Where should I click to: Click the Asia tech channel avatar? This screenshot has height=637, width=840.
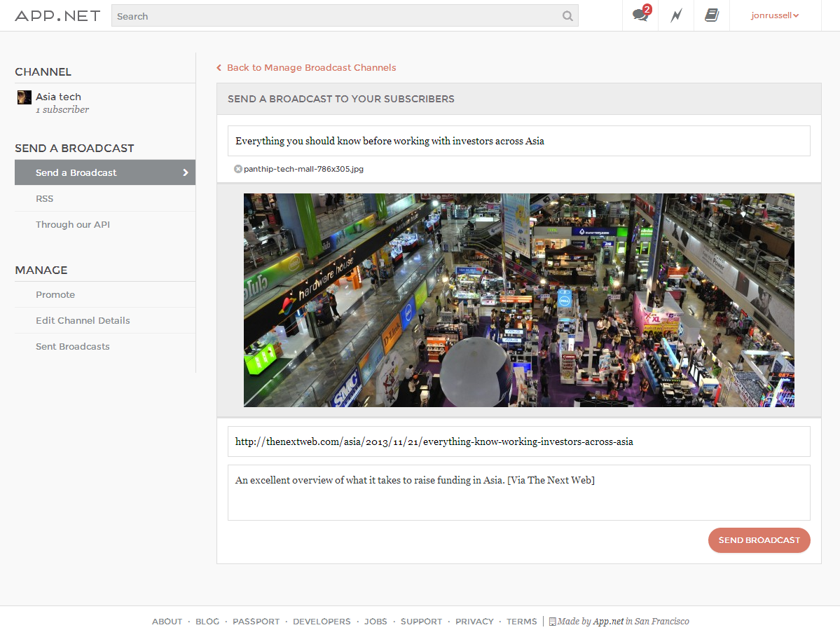pos(24,97)
